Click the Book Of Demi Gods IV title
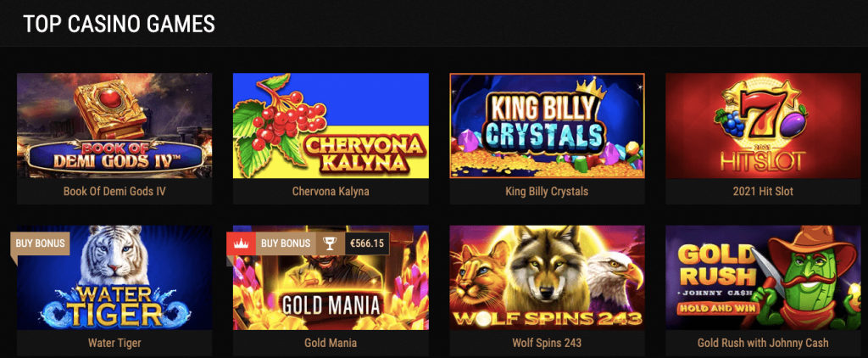The image size is (868, 358). (114, 192)
